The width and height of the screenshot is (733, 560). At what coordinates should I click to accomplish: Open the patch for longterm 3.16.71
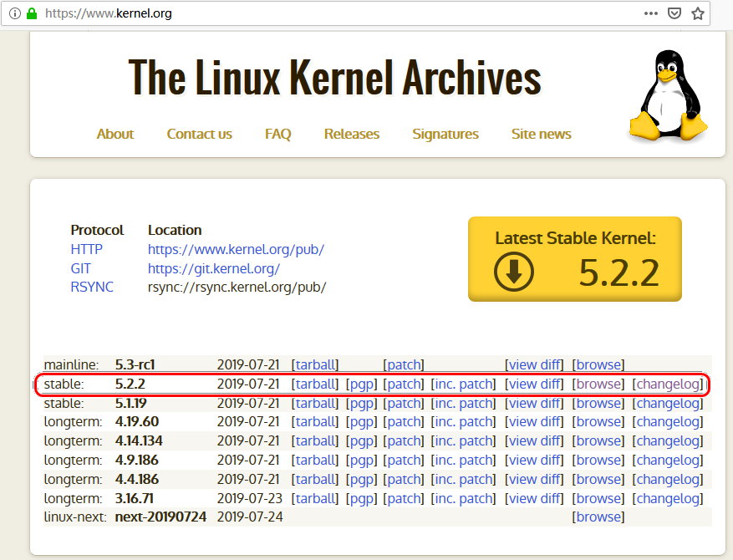coord(404,498)
